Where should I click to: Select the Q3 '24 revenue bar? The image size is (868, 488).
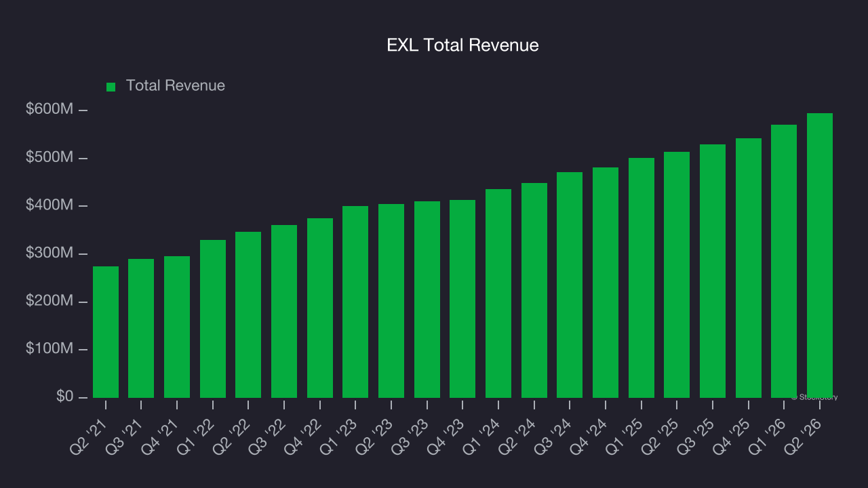tap(570, 285)
